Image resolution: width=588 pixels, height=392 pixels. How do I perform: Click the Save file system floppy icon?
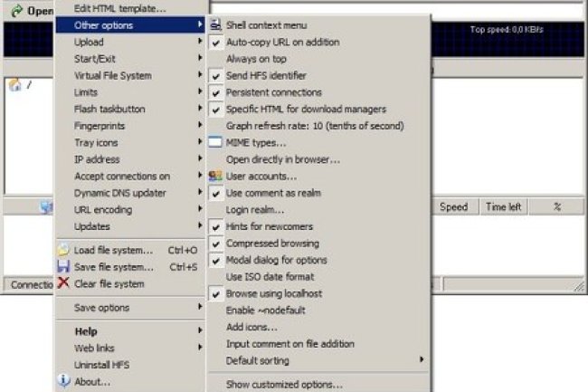point(63,267)
